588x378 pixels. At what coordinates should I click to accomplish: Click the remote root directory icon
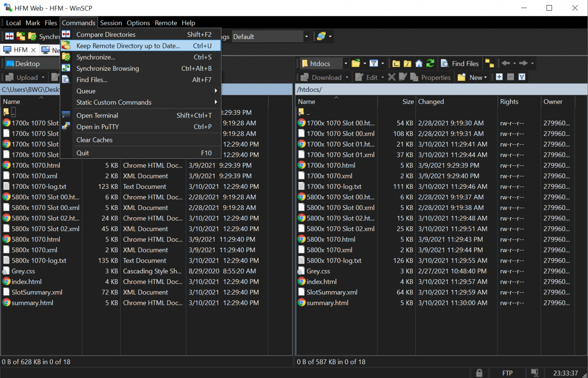(407, 64)
